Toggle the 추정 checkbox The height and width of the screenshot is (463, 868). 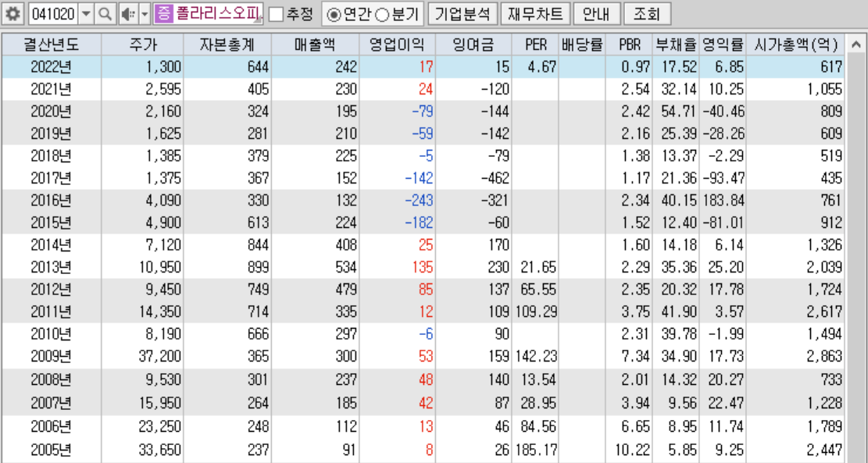tap(277, 15)
